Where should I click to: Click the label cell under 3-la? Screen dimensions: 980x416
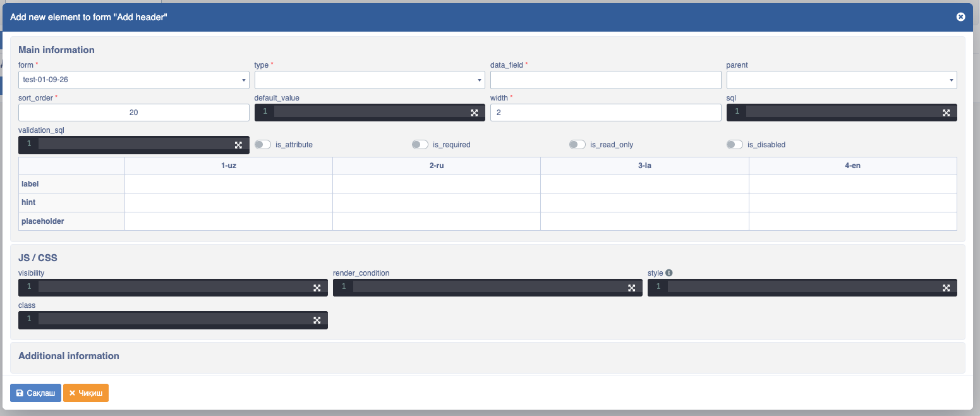[x=644, y=184]
